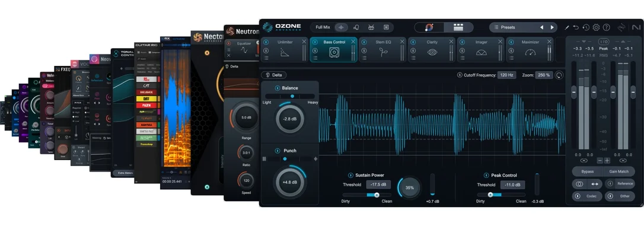Disable the Sustain Power section
This screenshot has width=644, height=226.
(x=350, y=175)
